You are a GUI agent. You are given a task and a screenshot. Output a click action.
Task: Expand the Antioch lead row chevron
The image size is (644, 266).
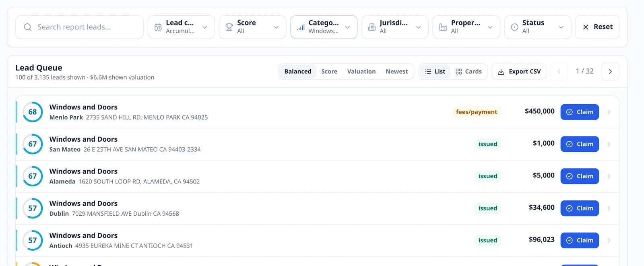click(x=609, y=240)
